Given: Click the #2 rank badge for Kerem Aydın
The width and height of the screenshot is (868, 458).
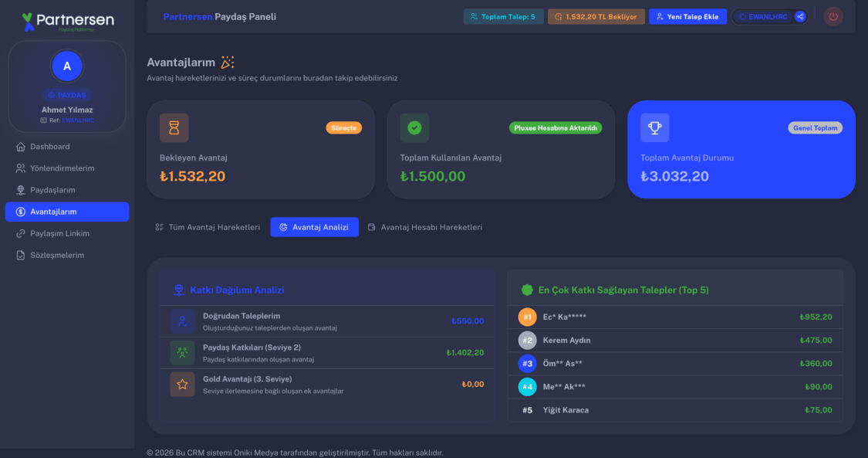Looking at the screenshot, I should tap(527, 341).
